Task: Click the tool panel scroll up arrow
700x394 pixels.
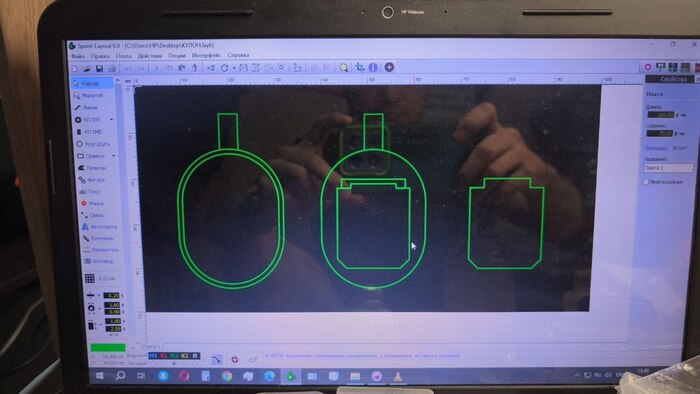Action: pyautogui.click(x=117, y=80)
